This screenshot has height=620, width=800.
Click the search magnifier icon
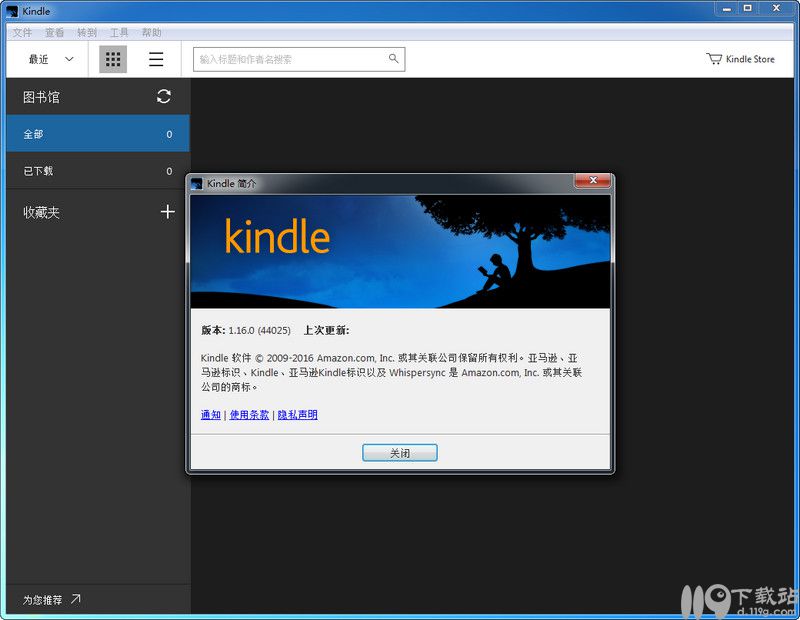click(x=393, y=58)
